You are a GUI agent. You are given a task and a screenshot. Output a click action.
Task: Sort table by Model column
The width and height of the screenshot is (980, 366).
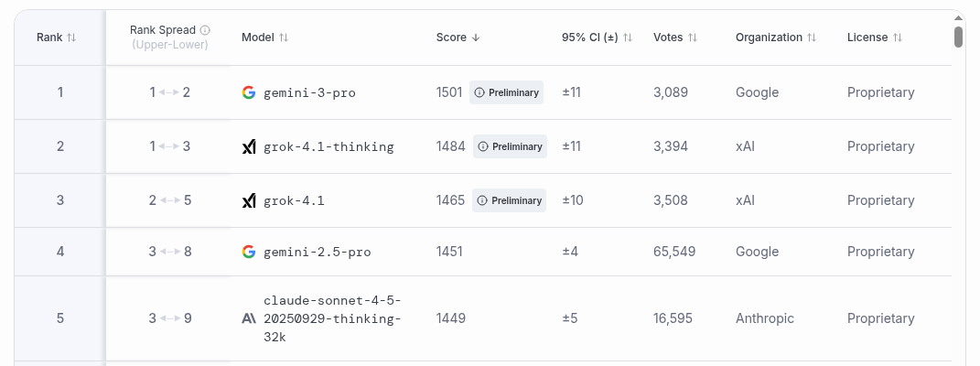tap(284, 38)
